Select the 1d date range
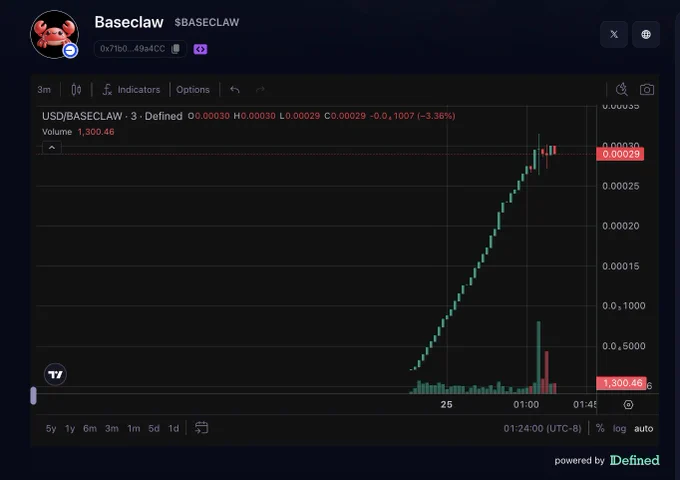Viewport: 680px width, 480px height. click(173, 428)
